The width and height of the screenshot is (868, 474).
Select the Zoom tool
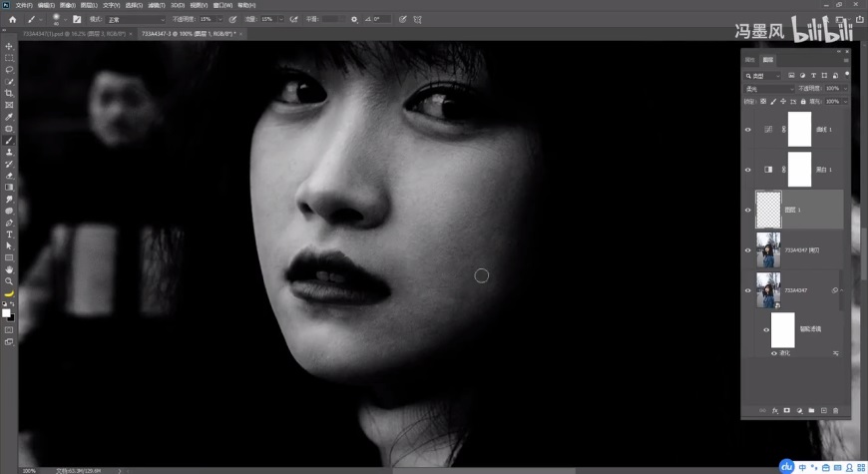tap(9, 281)
